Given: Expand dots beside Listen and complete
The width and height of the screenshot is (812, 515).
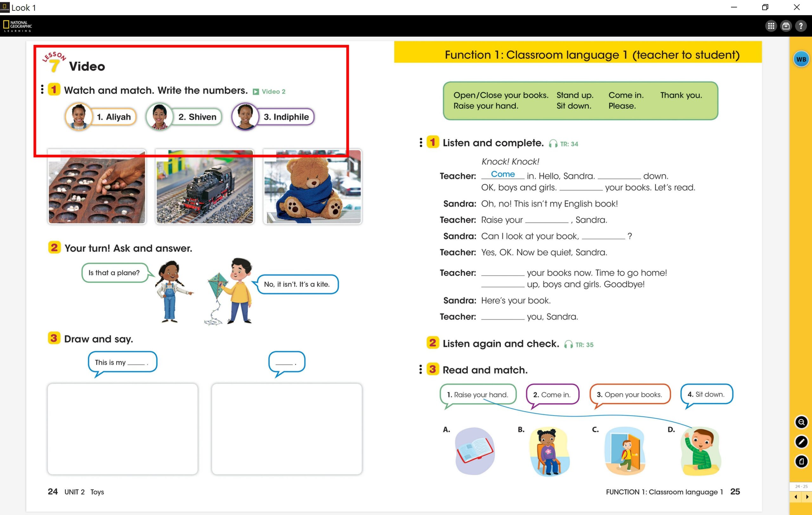Looking at the screenshot, I should pos(421,142).
